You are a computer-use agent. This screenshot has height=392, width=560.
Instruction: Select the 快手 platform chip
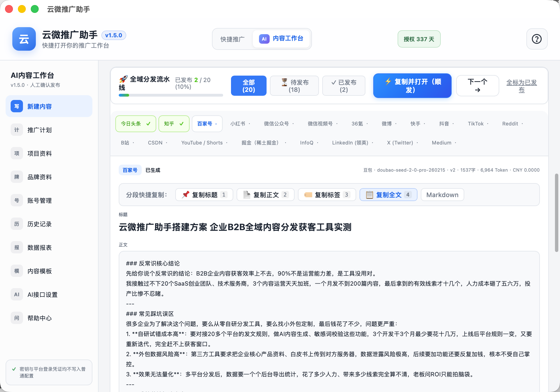coord(418,124)
